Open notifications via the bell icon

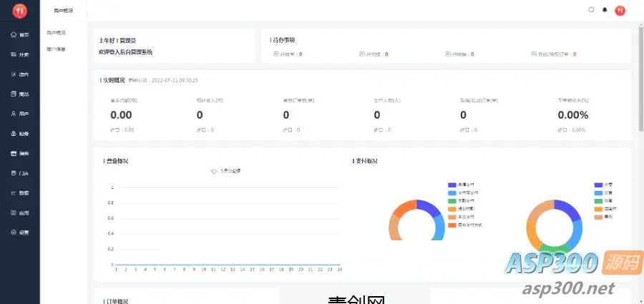(x=605, y=10)
